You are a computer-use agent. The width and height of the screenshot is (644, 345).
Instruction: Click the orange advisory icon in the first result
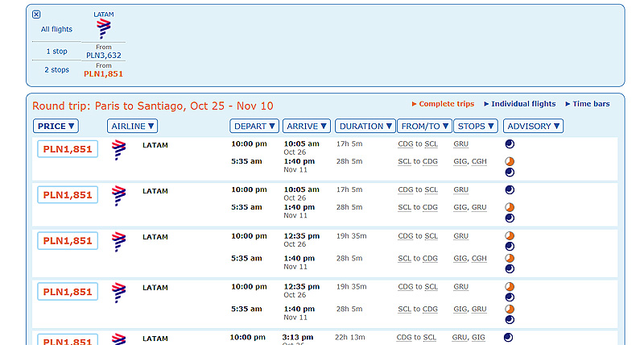coord(510,161)
